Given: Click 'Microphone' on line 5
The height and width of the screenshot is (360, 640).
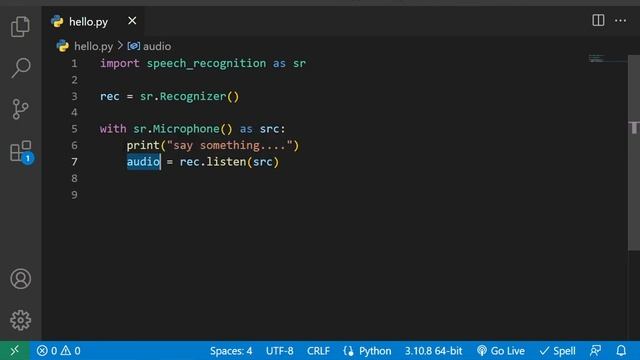Looking at the screenshot, I should [186, 129].
